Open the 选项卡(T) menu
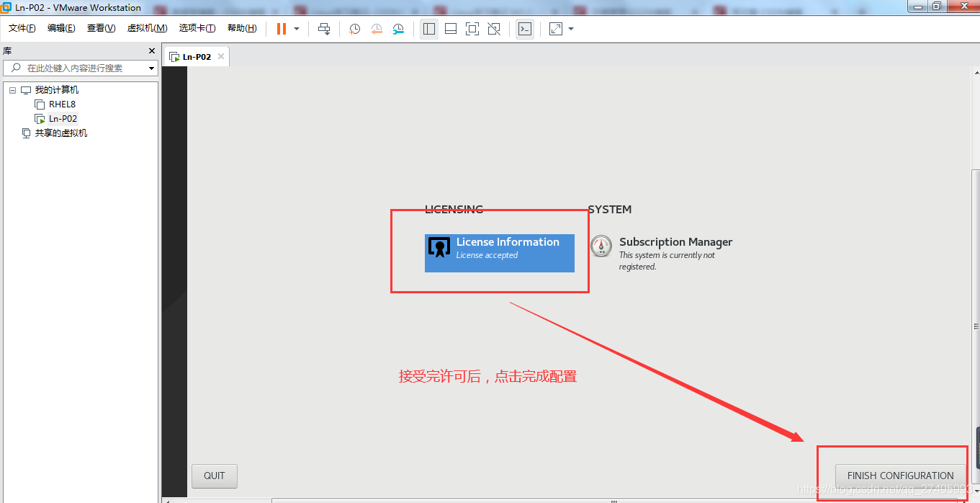 [197, 28]
